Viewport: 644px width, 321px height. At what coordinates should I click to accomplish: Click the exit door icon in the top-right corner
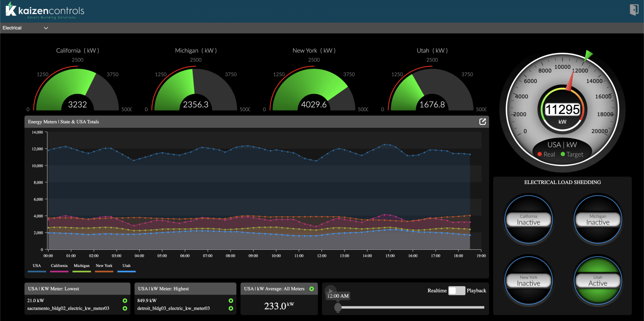click(634, 9)
